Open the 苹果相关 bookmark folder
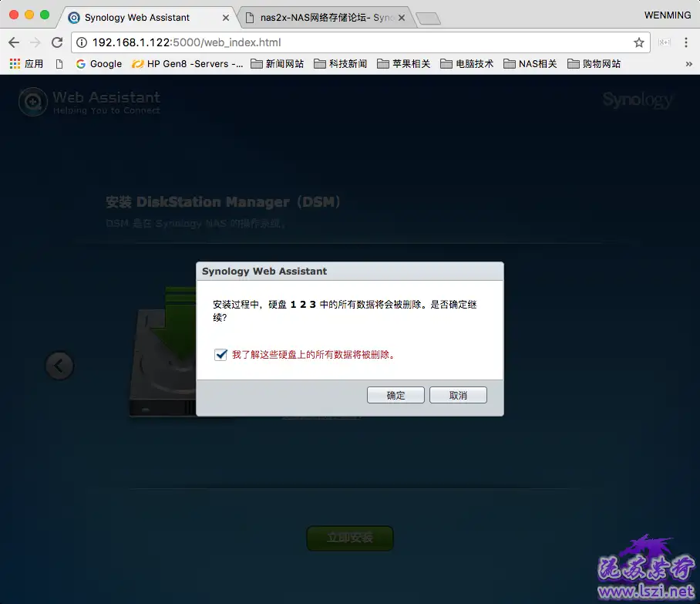This screenshot has height=604, width=700. (x=404, y=64)
